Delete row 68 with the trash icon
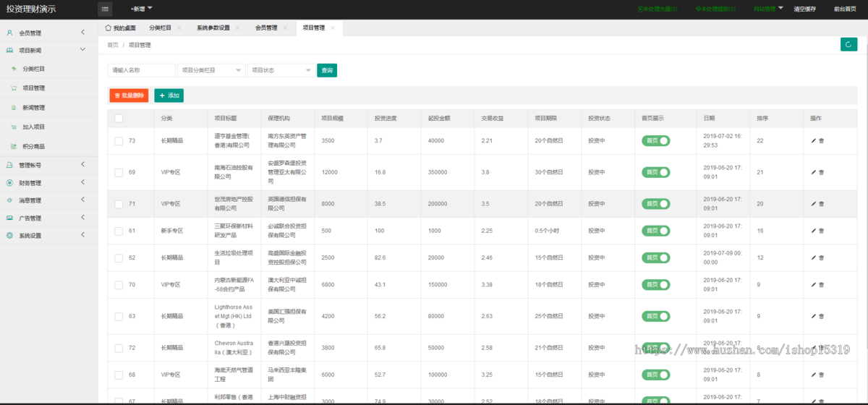Viewport: 868px width, 405px height. coord(822,375)
